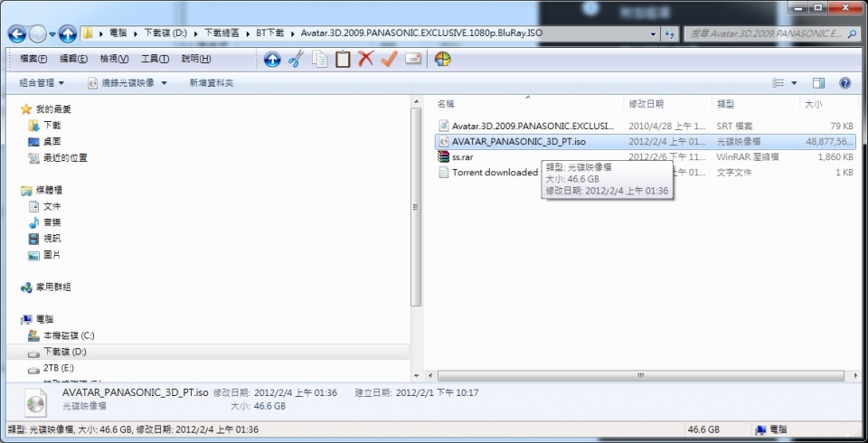Select 媒體櫃 in navigation pane
Image resolution: width=868 pixels, height=443 pixels.
(x=49, y=190)
